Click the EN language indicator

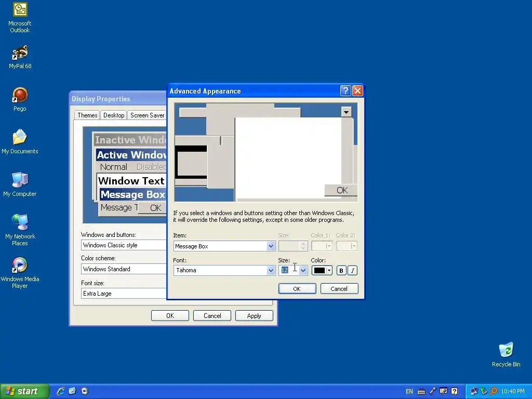(409, 392)
